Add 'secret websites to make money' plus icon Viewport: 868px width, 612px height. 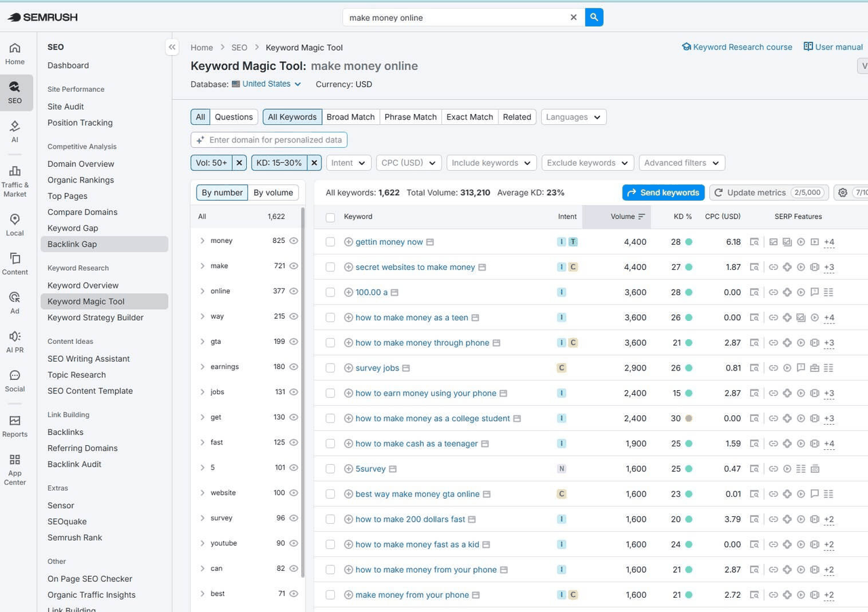point(349,267)
